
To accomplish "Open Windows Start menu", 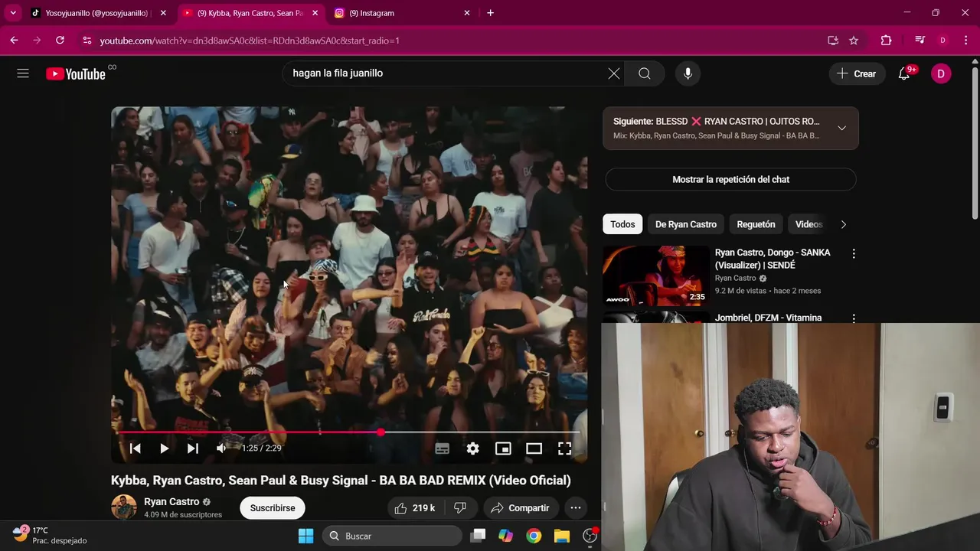I will pyautogui.click(x=305, y=536).
